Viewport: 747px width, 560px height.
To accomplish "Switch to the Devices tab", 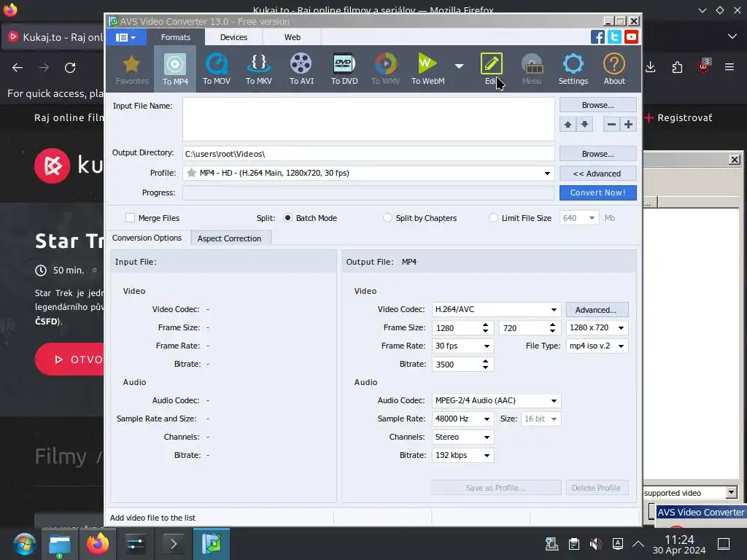I will 233,37.
